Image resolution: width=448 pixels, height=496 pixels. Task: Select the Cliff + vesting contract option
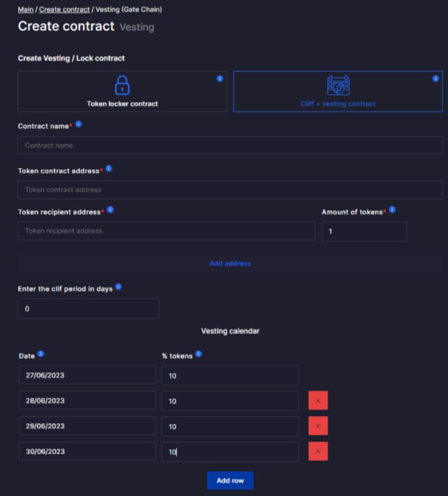point(338,91)
